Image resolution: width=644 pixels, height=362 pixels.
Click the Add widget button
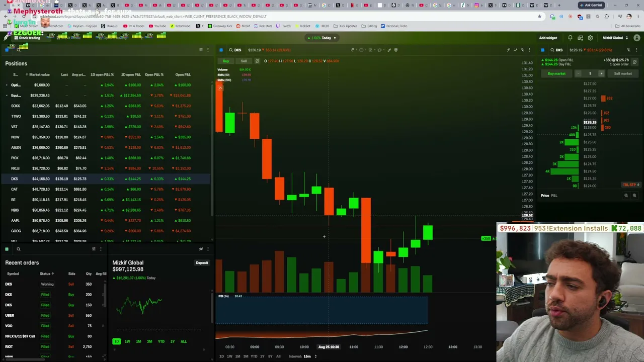[548, 38]
